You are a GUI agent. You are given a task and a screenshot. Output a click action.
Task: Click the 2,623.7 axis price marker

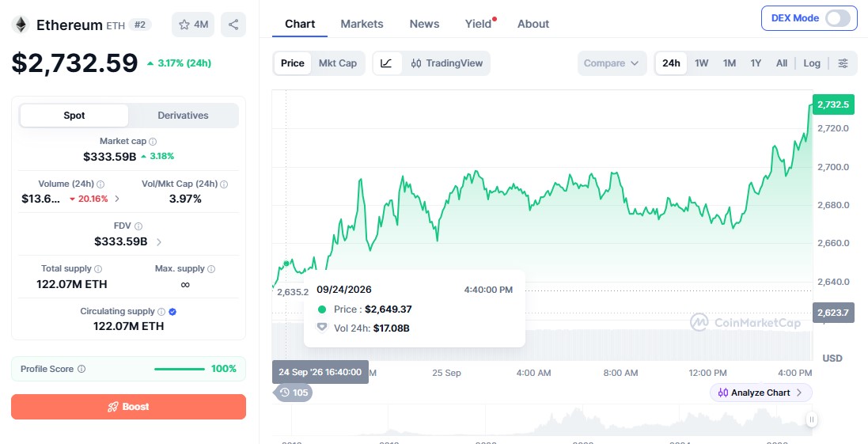tap(833, 313)
